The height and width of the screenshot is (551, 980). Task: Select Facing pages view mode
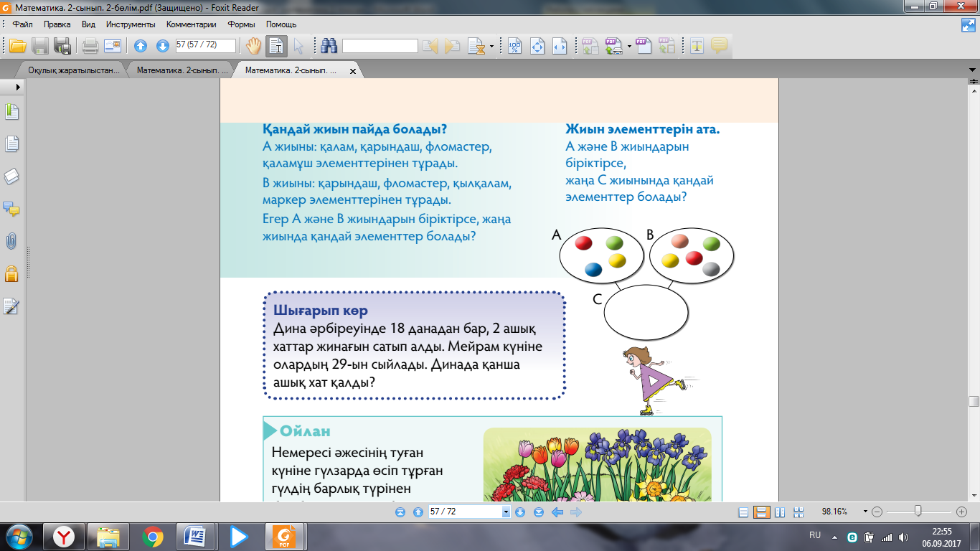coord(780,512)
